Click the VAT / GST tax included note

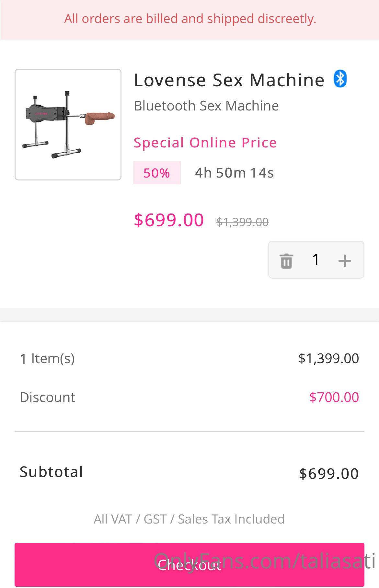click(x=189, y=519)
